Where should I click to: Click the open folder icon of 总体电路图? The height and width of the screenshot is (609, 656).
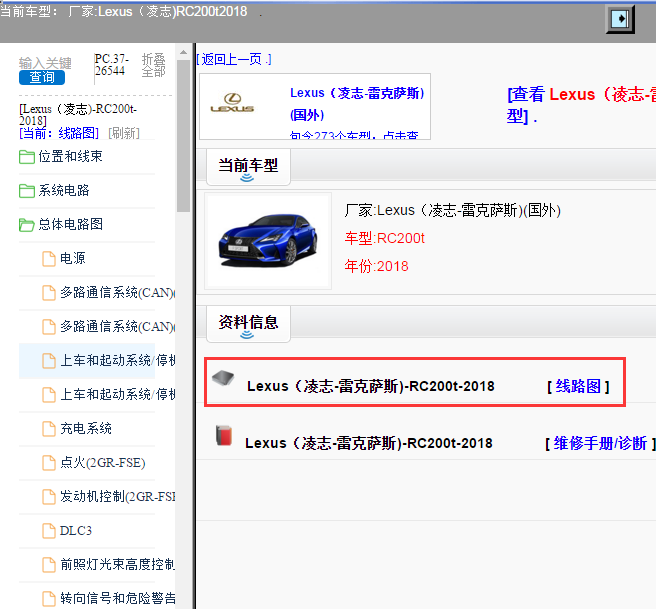27,225
